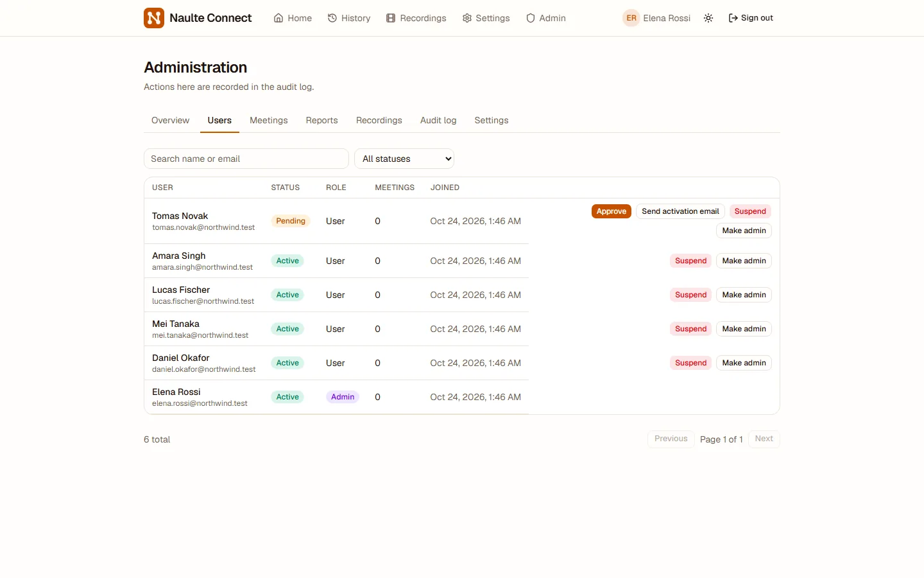Click the name Mei Tanaka

tap(176, 324)
